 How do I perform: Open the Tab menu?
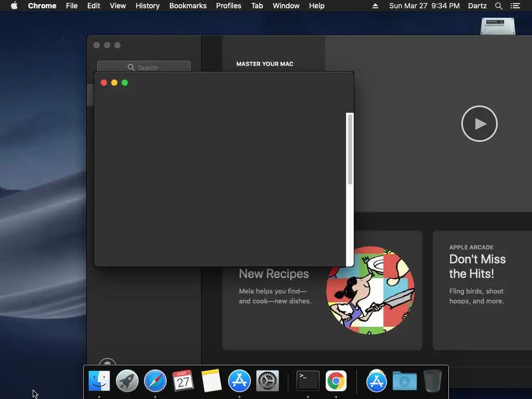click(257, 6)
